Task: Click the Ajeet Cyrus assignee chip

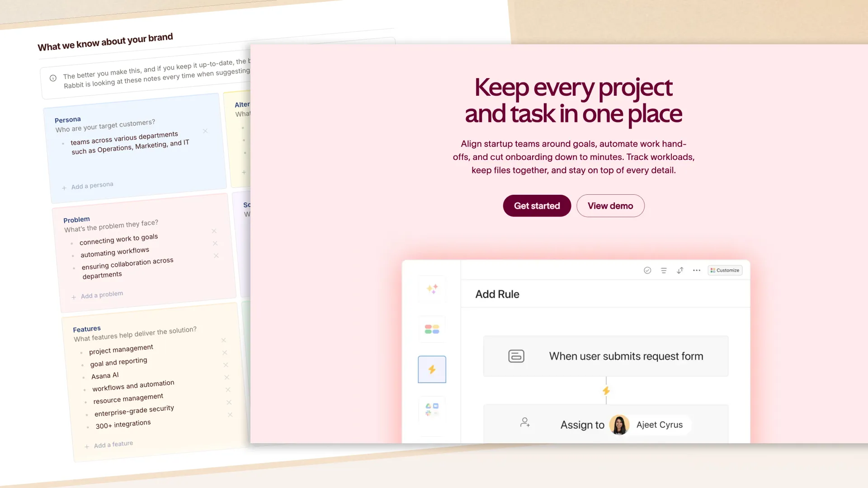Action: pos(650,425)
